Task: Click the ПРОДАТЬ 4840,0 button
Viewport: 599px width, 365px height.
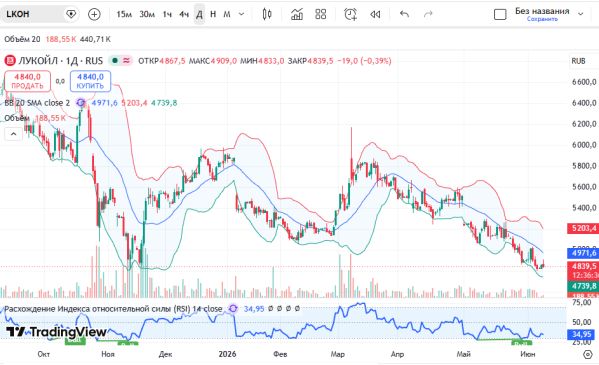Action: tap(27, 81)
